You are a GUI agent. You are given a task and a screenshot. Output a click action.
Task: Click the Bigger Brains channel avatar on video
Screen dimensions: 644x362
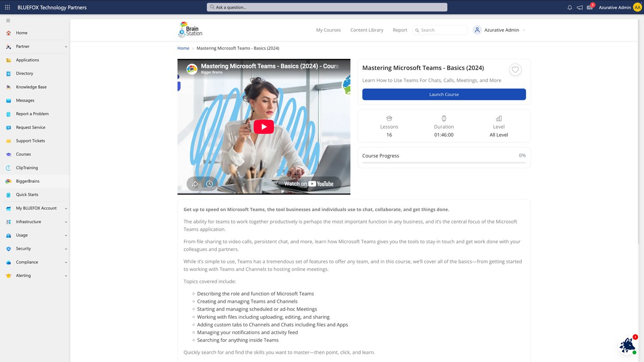192,69
